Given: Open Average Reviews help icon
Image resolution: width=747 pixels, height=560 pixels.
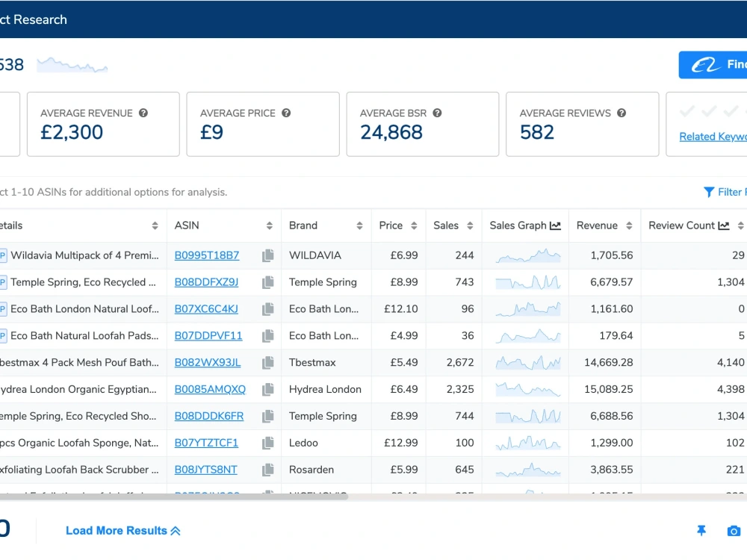Looking at the screenshot, I should (622, 113).
